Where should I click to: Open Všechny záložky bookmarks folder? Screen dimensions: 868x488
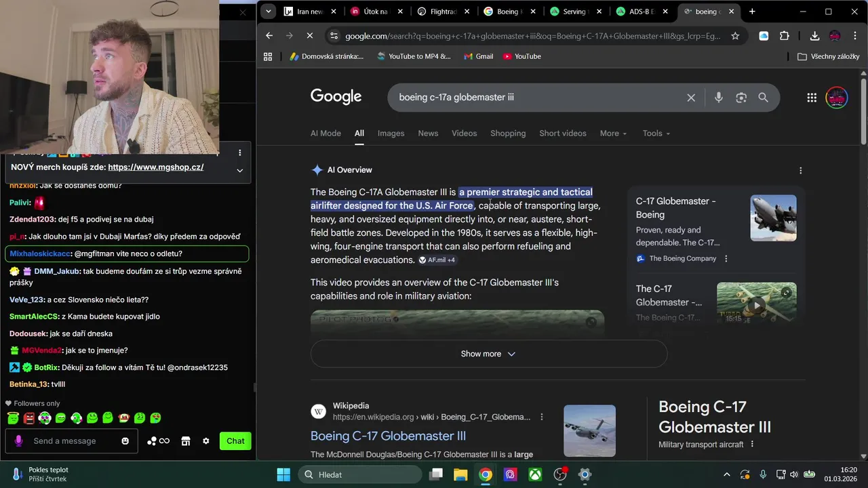click(x=829, y=56)
